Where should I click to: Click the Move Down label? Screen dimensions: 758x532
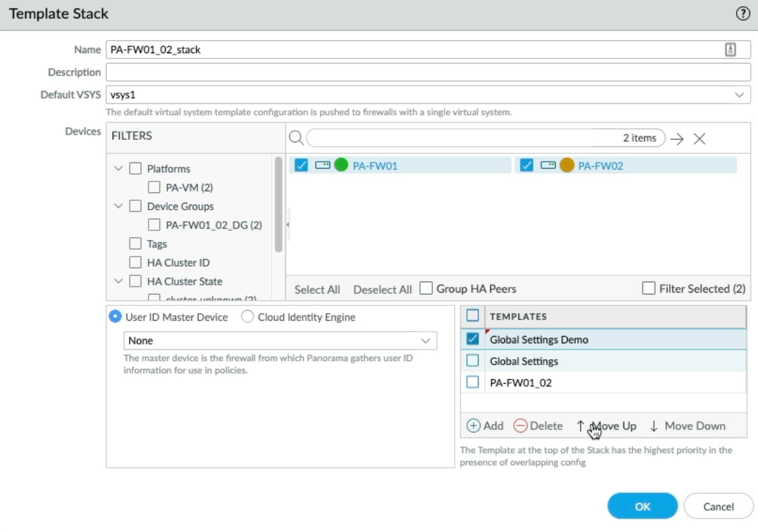pyautogui.click(x=695, y=426)
